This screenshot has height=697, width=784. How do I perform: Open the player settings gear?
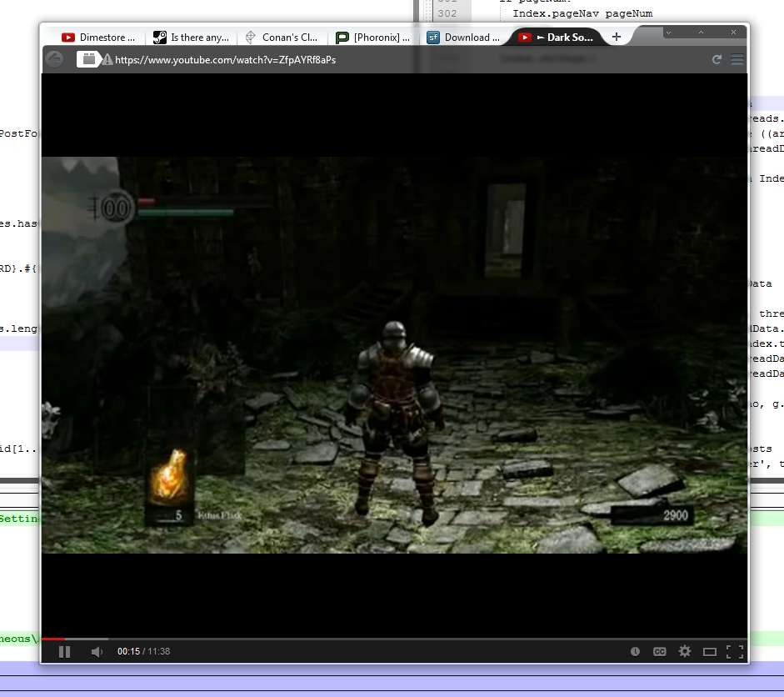[x=685, y=651]
